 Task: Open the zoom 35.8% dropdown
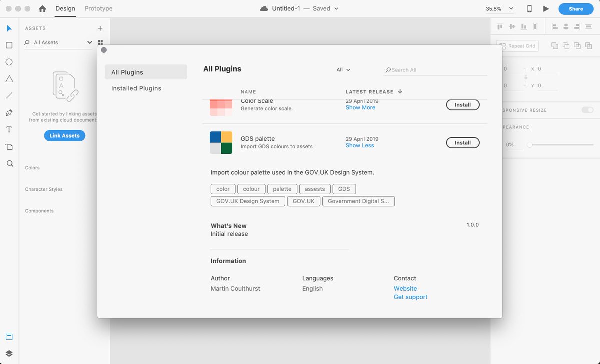coord(499,9)
